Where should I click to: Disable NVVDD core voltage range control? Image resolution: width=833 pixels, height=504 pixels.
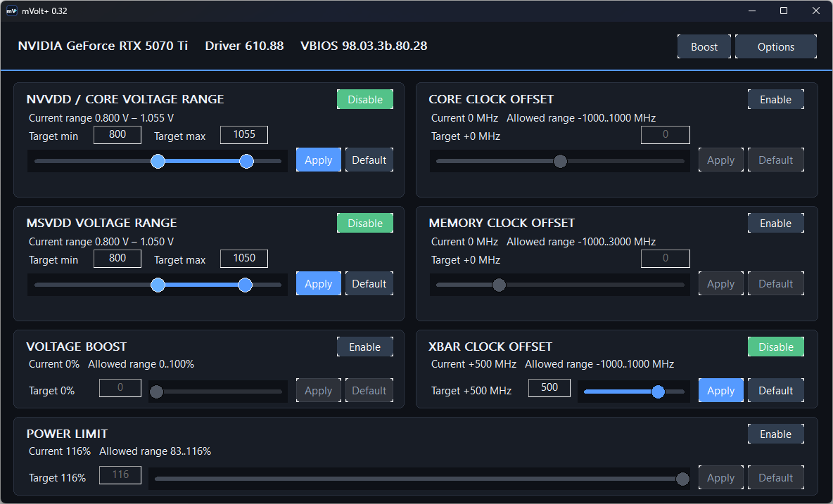[365, 99]
